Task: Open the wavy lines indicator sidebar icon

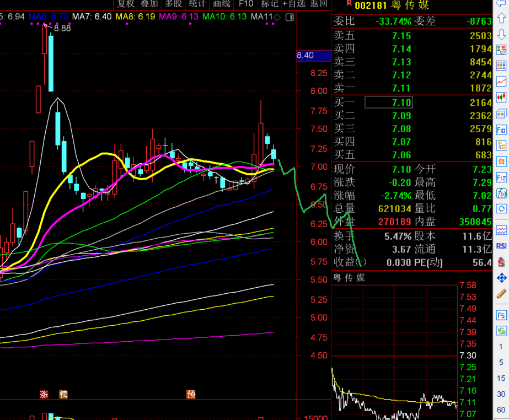Action: pyautogui.click(x=501, y=230)
